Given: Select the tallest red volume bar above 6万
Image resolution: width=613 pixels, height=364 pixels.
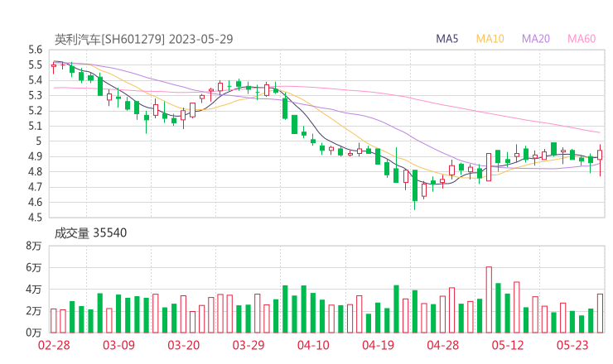Looking at the screenshot, I should [489, 300].
